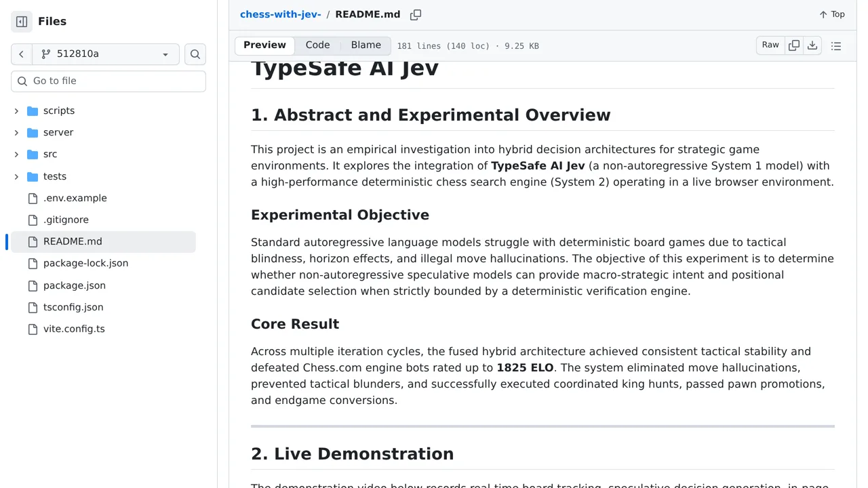Screen dimensions: 868x488
Task: Open the tests folder
Action: [x=55, y=176]
